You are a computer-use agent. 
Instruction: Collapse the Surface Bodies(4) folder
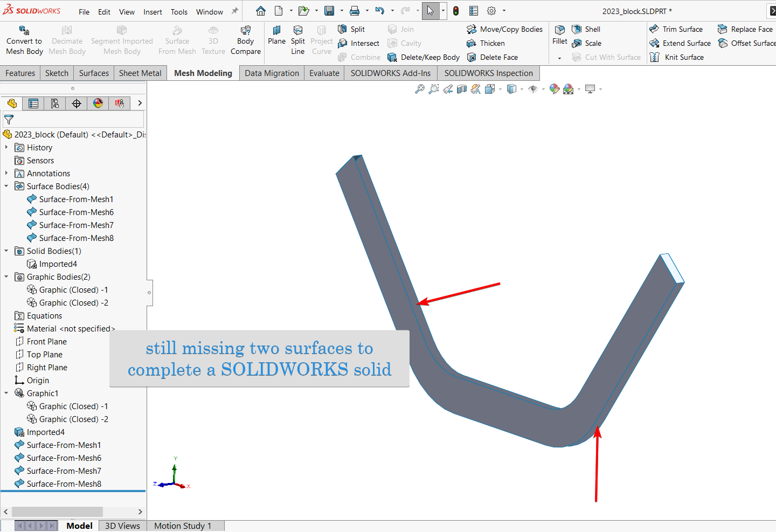6,186
